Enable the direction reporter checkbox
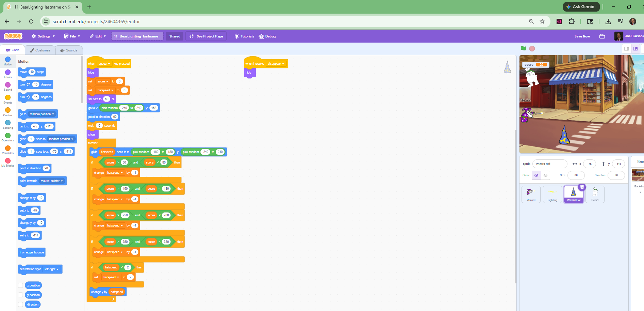The image size is (644, 311). (21, 305)
